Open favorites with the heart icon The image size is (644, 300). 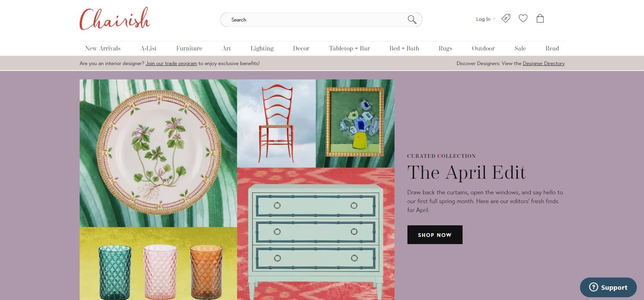(x=523, y=18)
